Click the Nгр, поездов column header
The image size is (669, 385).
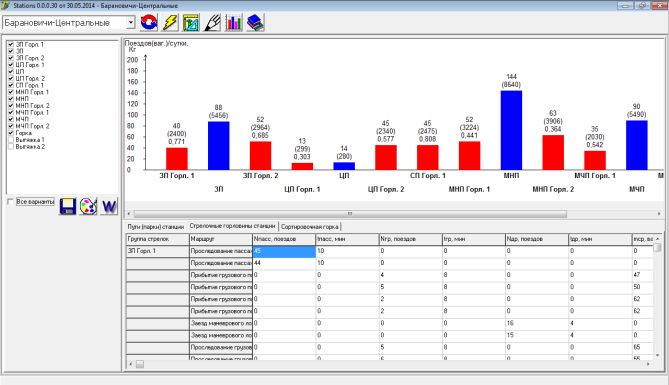click(x=410, y=239)
